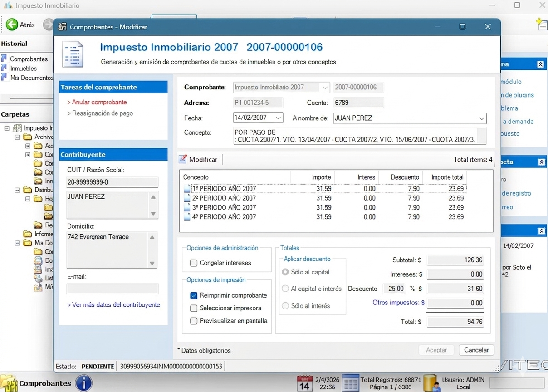Open the Comprobante type dropdown

[325, 88]
